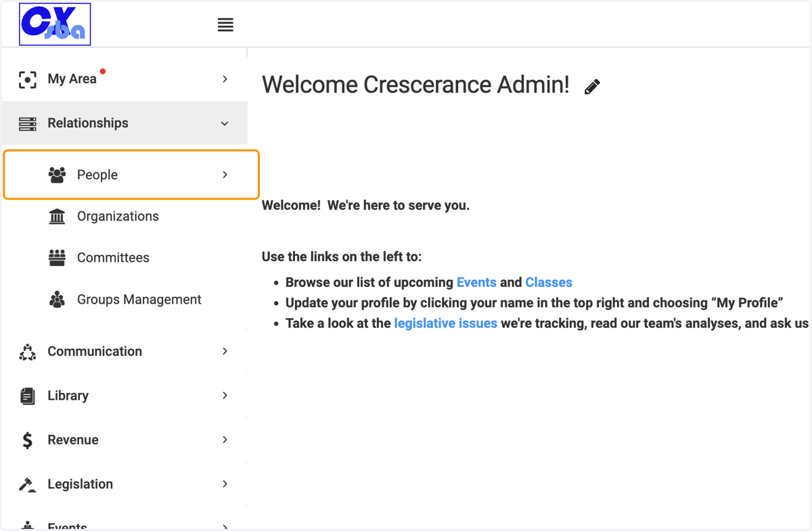This screenshot has height=531, width=812.
Task: Click the pencil edit icon beside welcome heading
Action: (592, 87)
